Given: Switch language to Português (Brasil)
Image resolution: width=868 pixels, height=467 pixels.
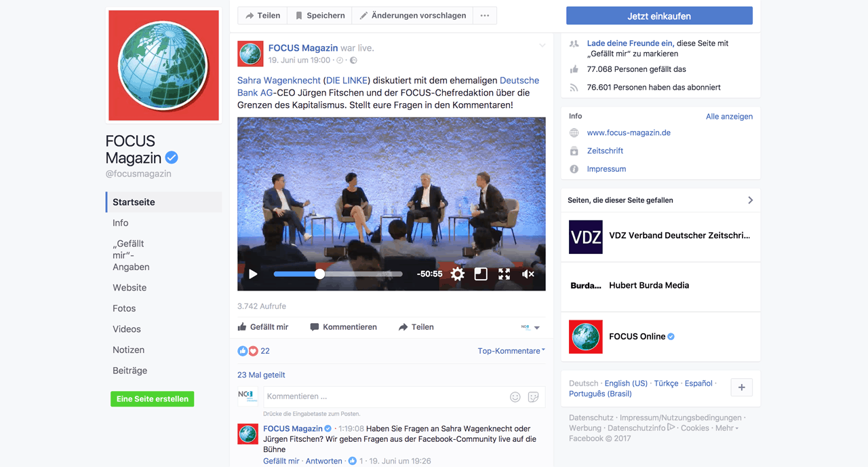Looking at the screenshot, I should pyautogui.click(x=600, y=394).
